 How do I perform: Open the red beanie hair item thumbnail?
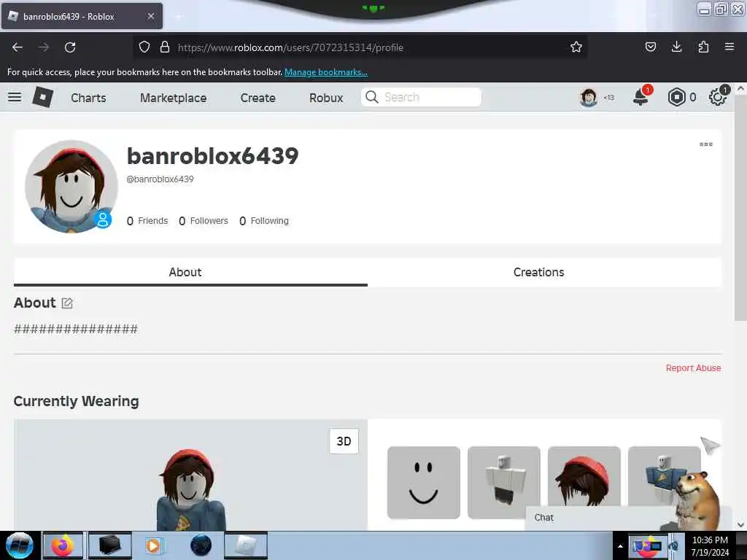pos(584,476)
